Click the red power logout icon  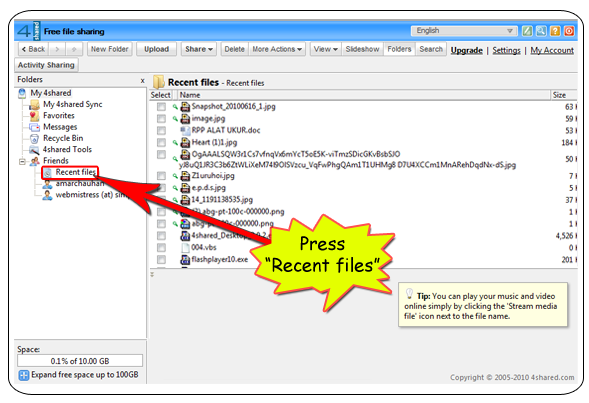[569, 31]
